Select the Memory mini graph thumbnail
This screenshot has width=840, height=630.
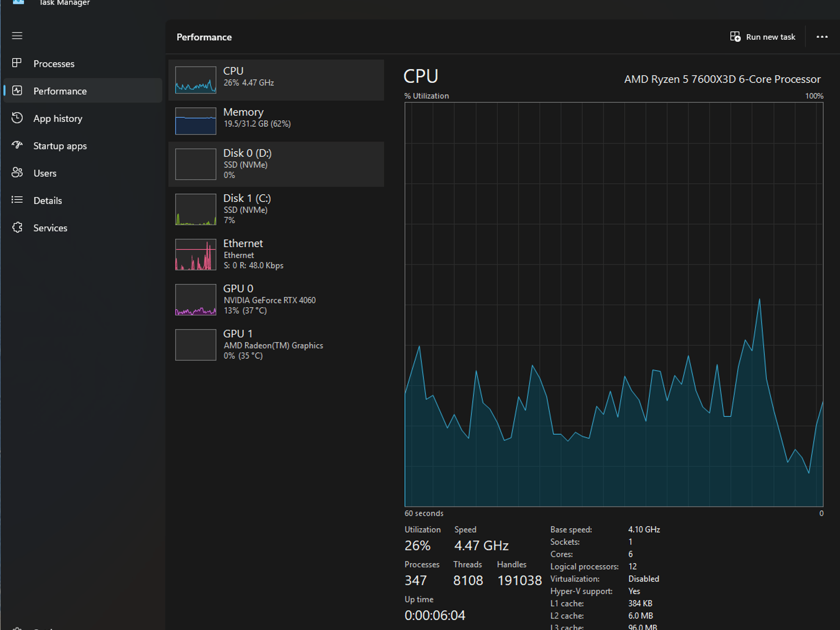click(x=196, y=121)
